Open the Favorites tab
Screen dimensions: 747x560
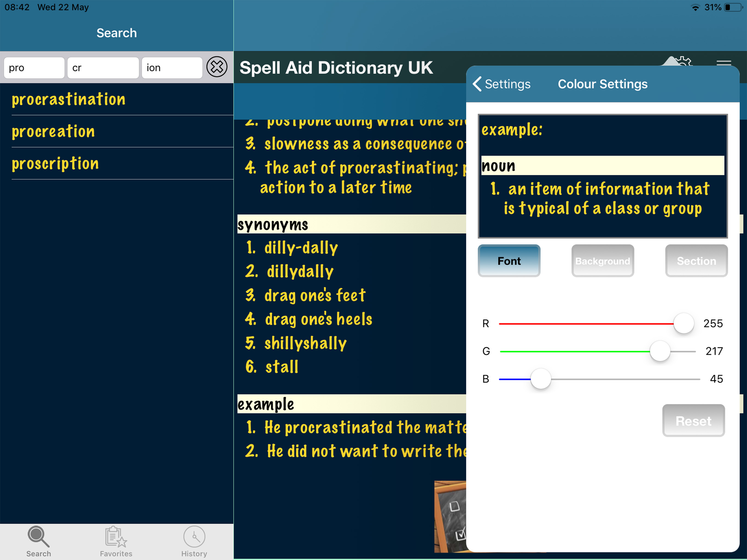tap(116, 541)
